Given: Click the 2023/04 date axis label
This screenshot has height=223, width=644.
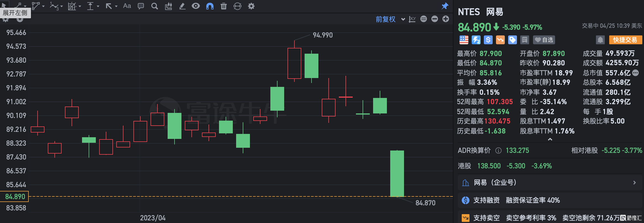Looking at the screenshot, I should tap(153, 218).
